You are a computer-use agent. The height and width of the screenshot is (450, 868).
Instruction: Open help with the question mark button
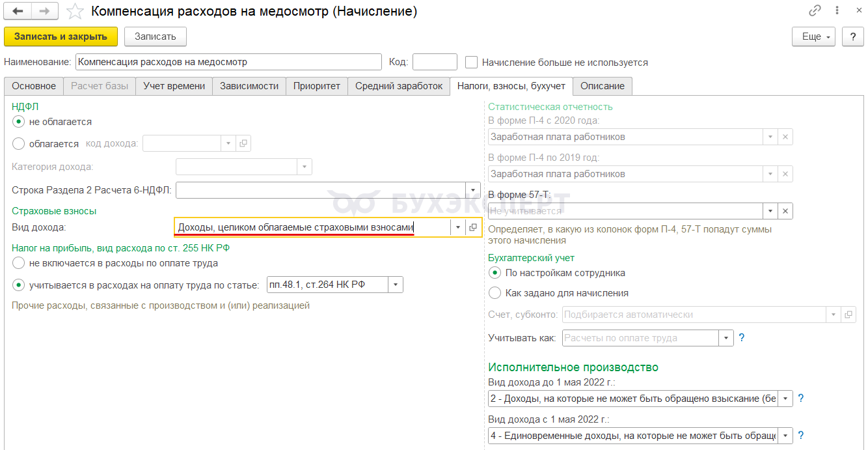pos(853,36)
